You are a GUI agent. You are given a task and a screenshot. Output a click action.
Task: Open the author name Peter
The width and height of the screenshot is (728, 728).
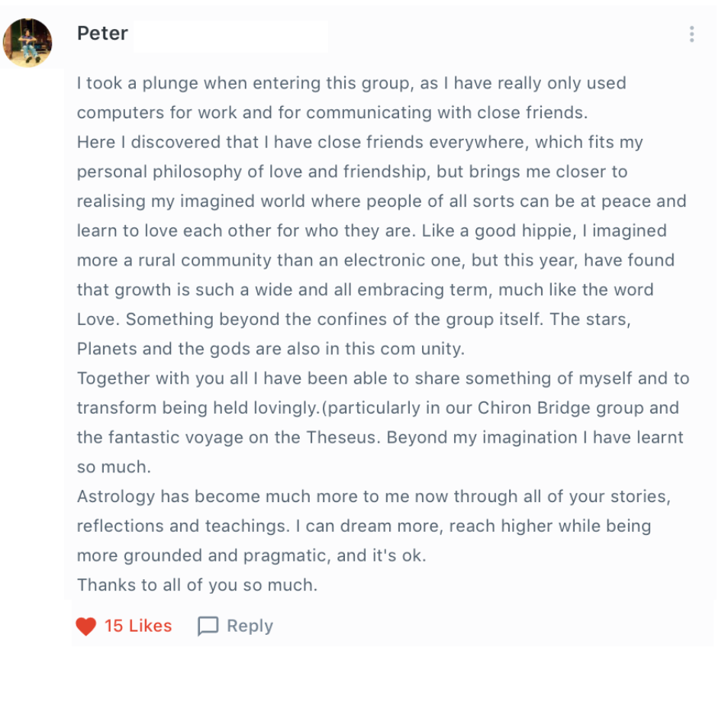point(102,34)
